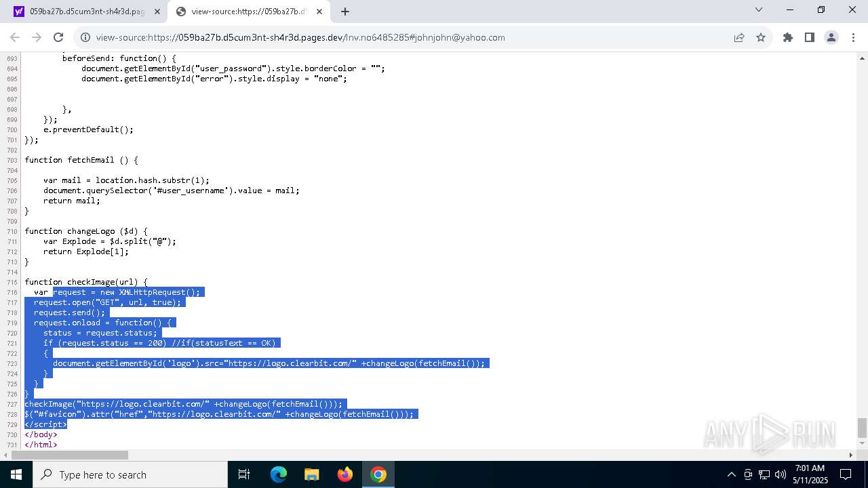The width and height of the screenshot is (868, 488).
Task: Switch to Chrome in taskbar
Action: tap(378, 474)
